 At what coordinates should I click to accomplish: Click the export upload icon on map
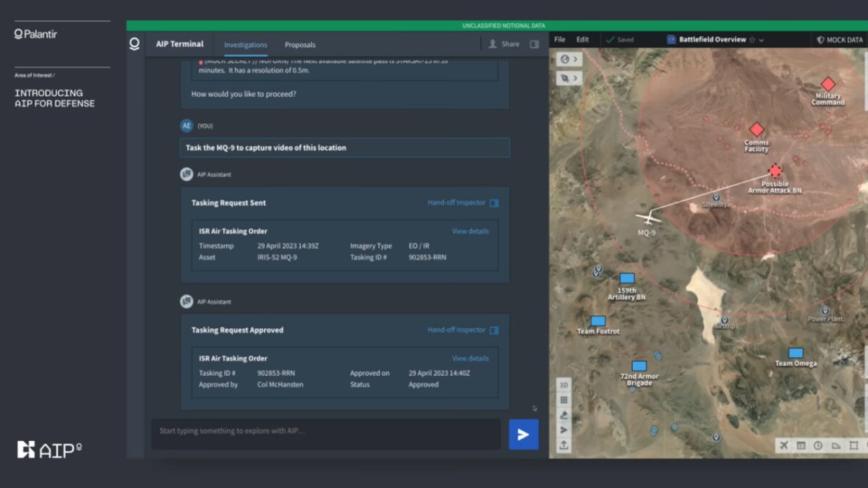[x=564, y=445]
